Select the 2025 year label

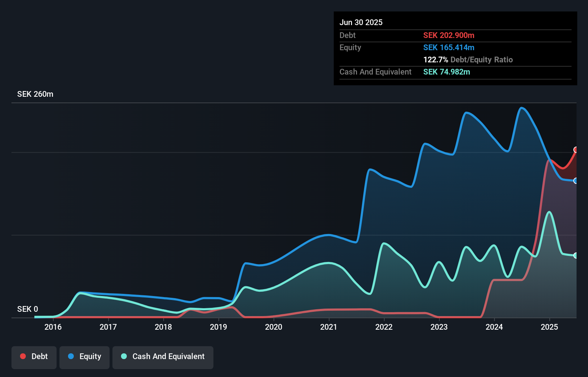(550, 327)
